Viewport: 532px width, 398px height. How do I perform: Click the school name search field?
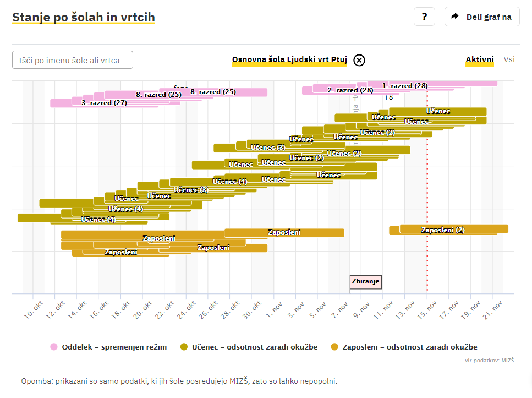tap(73, 60)
